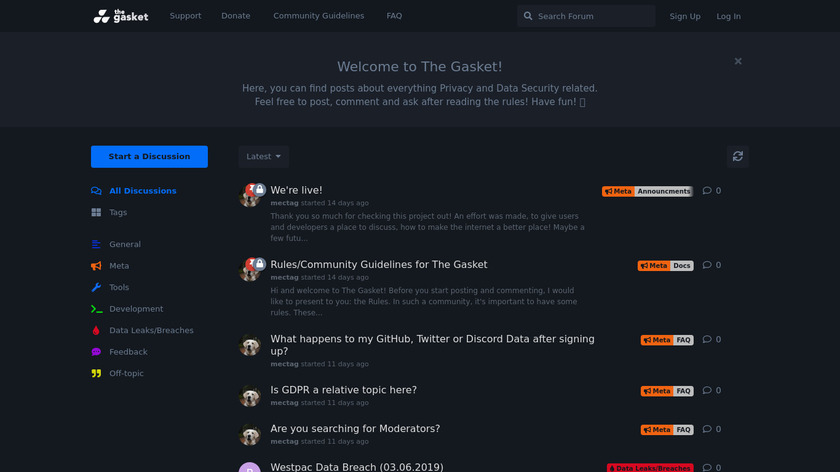This screenshot has width=840, height=472.
Task: Open the Feedback speech bubble icon
Action: pyautogui.click(x=96, y=352)
